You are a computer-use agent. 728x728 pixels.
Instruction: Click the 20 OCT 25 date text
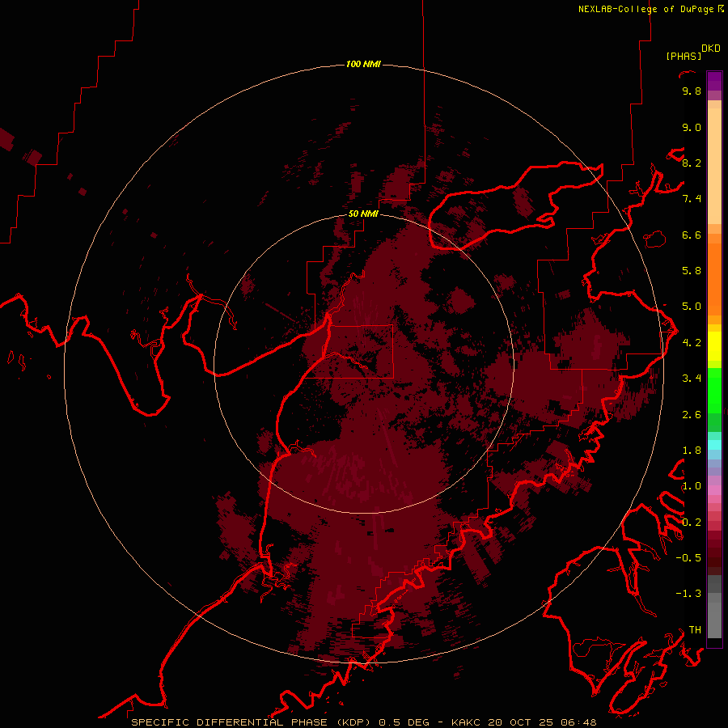(x=520, y=722)
